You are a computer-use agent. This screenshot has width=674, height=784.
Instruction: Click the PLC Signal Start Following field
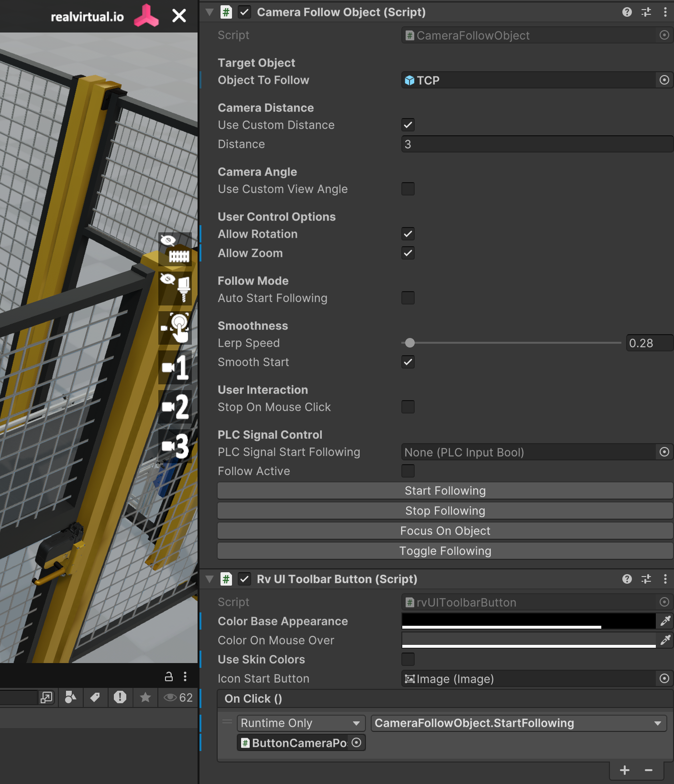click(x=529, y=452)
